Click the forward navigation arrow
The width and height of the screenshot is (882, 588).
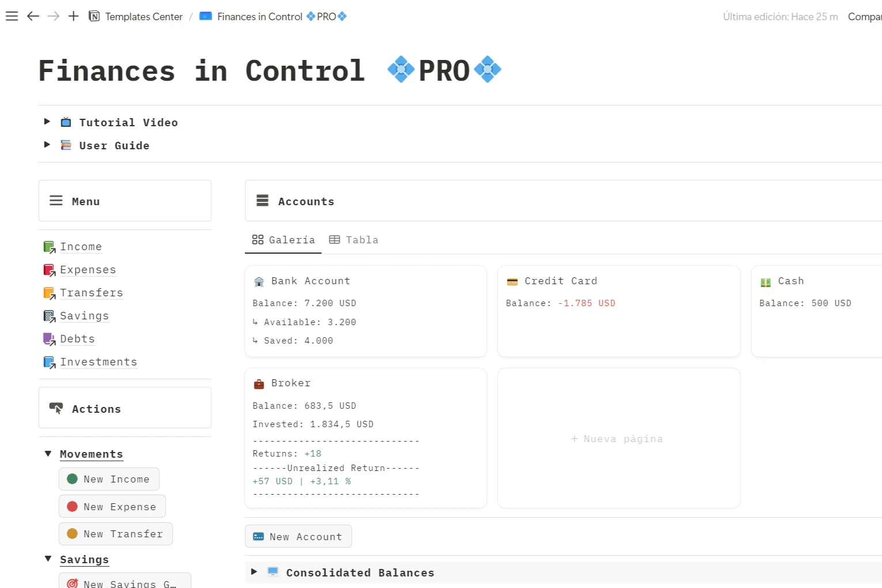pyautogui.click(x=54, y=16)
